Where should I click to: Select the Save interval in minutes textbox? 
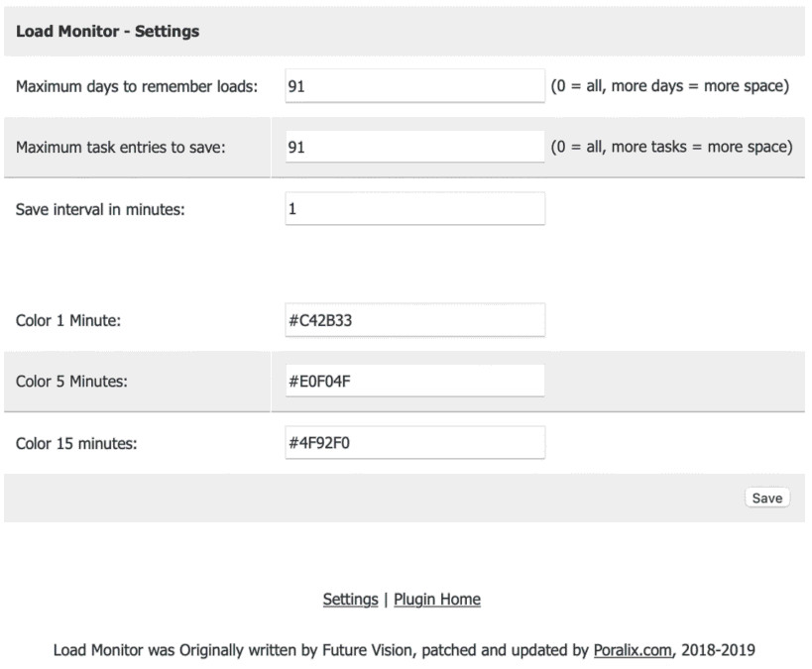pos(414,209)
